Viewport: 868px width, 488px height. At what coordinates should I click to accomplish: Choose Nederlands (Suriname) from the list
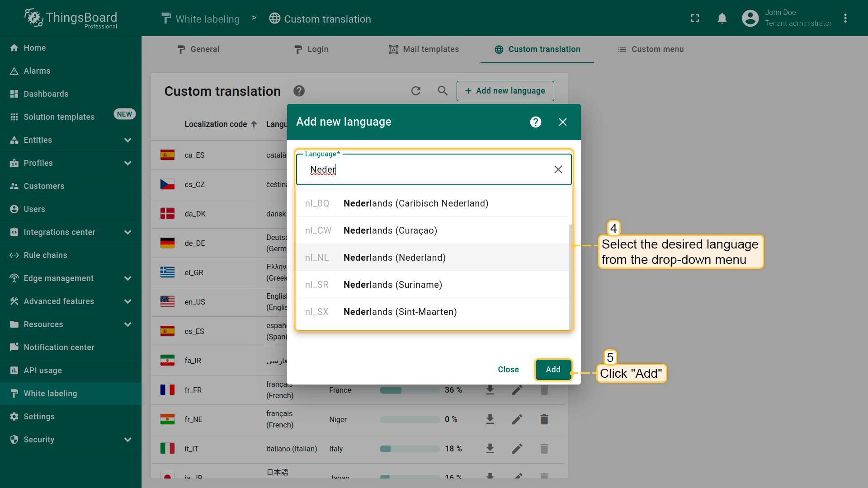[x=392, y=285]
